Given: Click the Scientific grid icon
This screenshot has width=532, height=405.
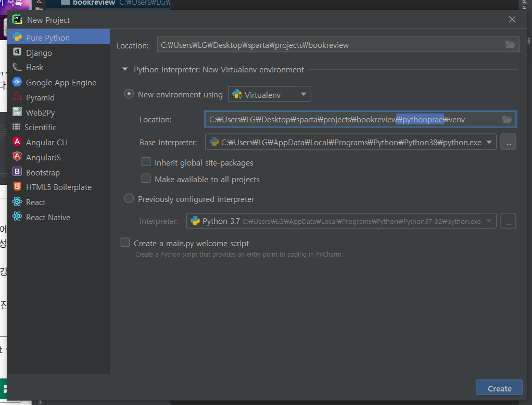Looking at the screenshot, I should pyautogui.click(x=16, y=126).
